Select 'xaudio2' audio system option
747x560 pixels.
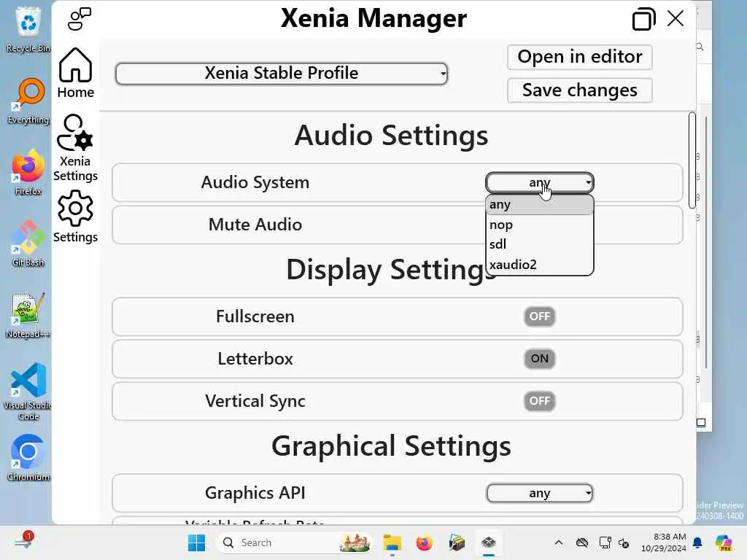pos(539,264)
